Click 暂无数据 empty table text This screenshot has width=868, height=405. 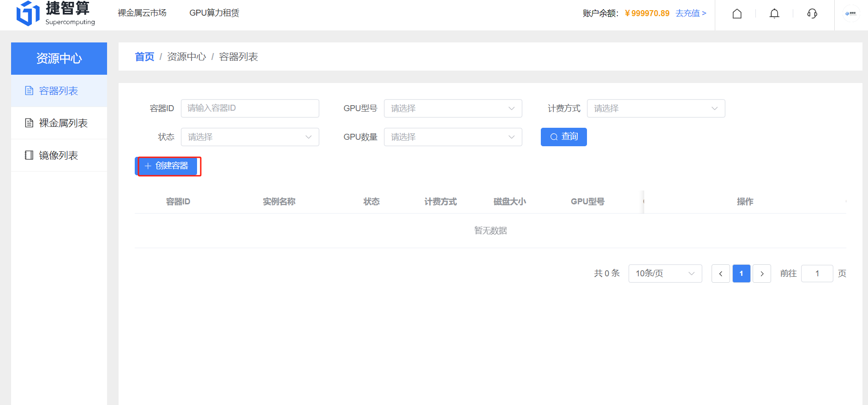491,231
